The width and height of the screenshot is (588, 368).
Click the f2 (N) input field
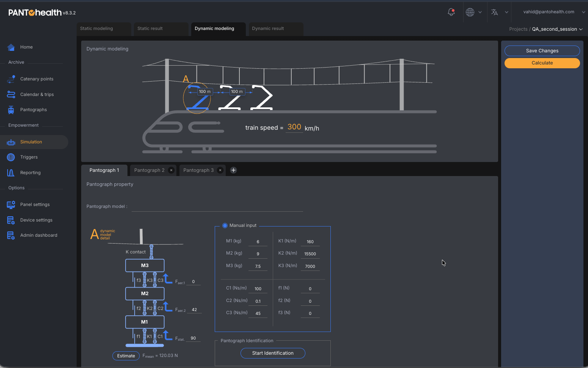tap(310, 301)
